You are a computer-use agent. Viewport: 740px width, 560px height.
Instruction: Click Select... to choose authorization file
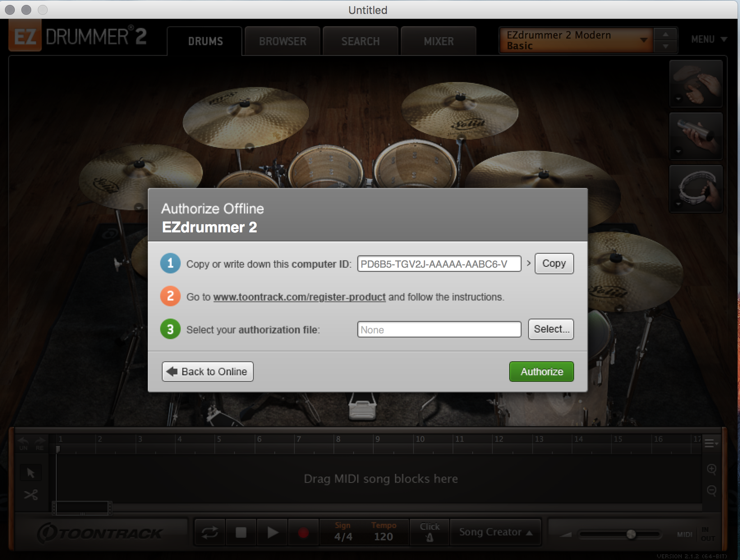551,329
